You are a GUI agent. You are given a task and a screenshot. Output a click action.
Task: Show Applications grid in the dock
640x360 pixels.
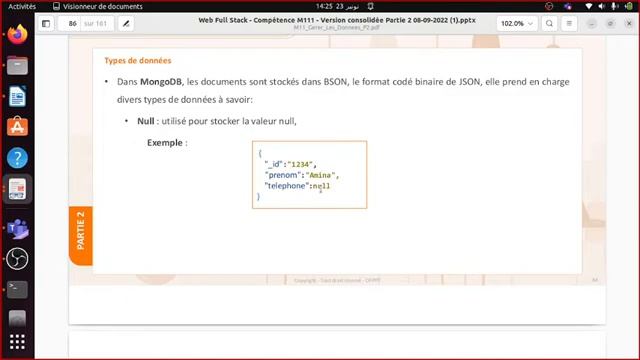[17, 342]
